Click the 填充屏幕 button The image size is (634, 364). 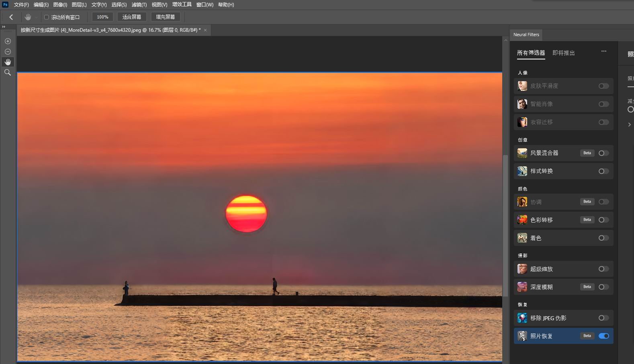point(166,17)
